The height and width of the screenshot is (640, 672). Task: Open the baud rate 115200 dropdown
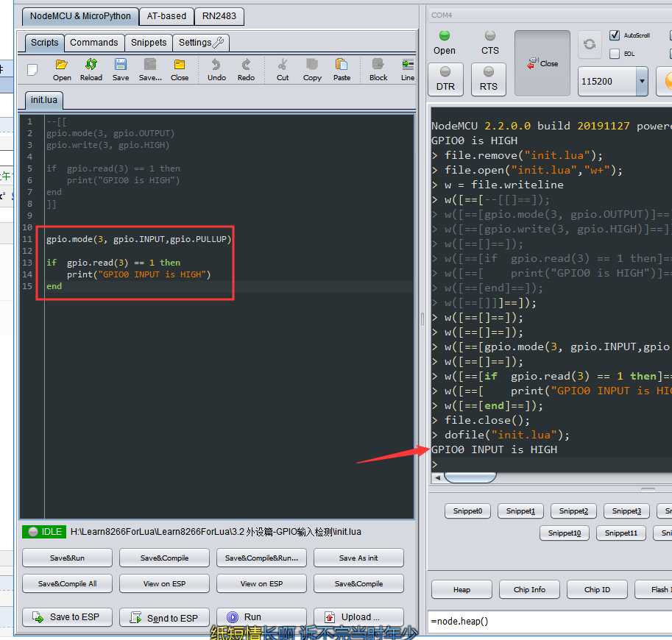[642, 81]
